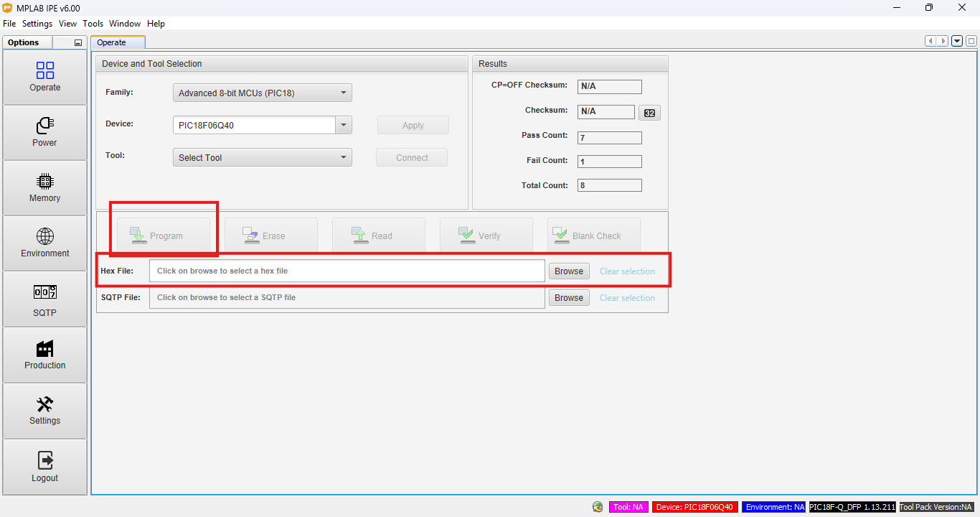Select the Options panel tab
This screenshot has height=517, width=980.
tap(27, 42)
